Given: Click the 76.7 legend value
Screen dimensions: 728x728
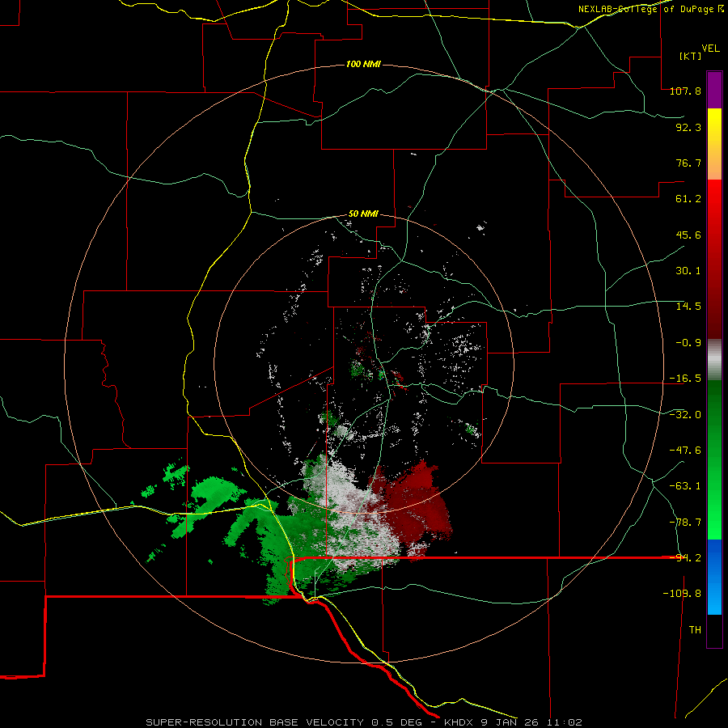Looking at the screenshot, I should (688, 163).
